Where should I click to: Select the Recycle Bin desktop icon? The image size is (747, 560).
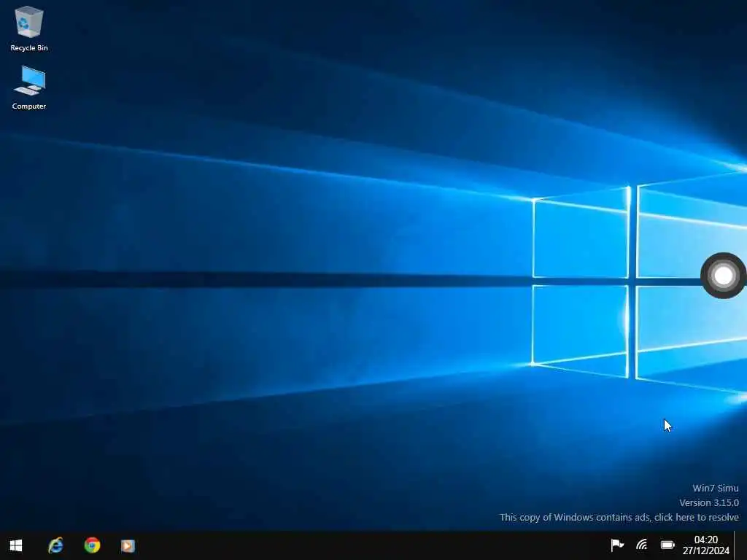click(x=29, y=28)
